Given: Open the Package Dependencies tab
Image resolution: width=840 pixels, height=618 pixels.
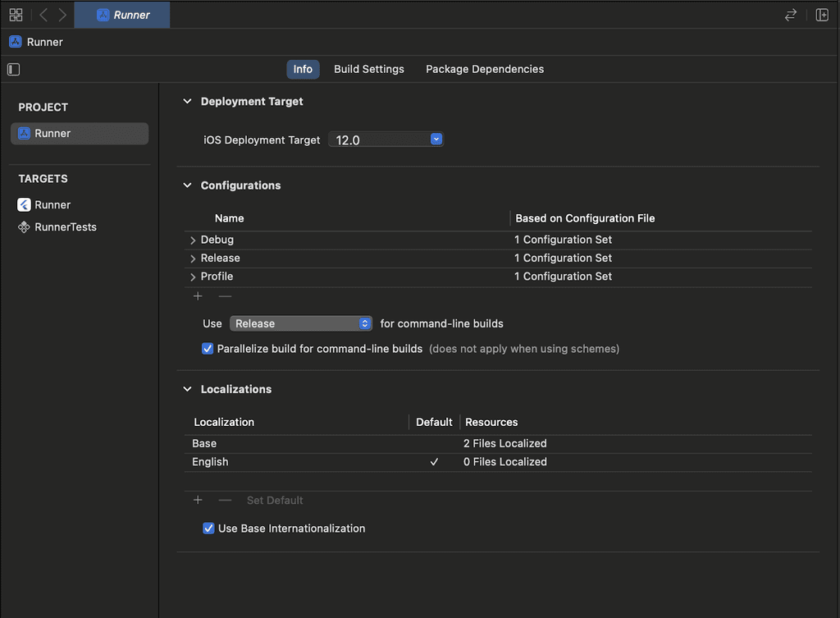Looking at the screenshot, I should click(484, 69).
